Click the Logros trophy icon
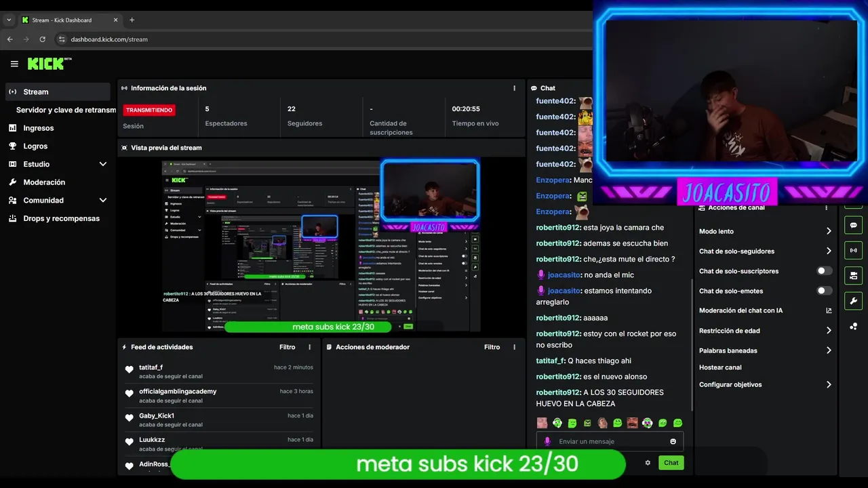Image resolution: width=868 pixels, height=488 pixels. pos(12,146)
